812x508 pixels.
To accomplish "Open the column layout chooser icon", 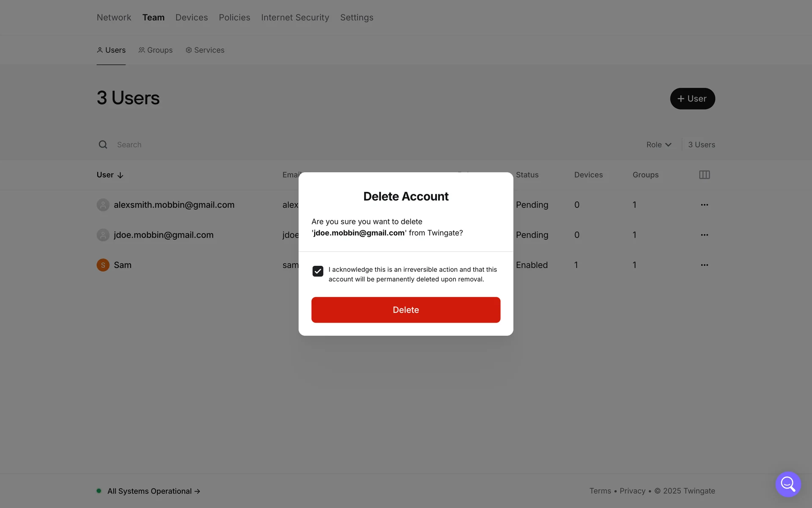I will tap(704, 175).
